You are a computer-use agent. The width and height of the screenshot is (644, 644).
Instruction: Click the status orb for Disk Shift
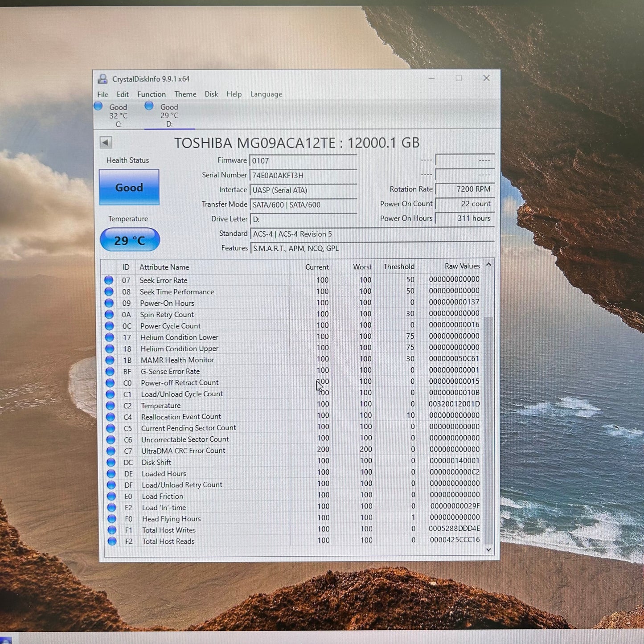pyautogui.click(x=111, y=462)
